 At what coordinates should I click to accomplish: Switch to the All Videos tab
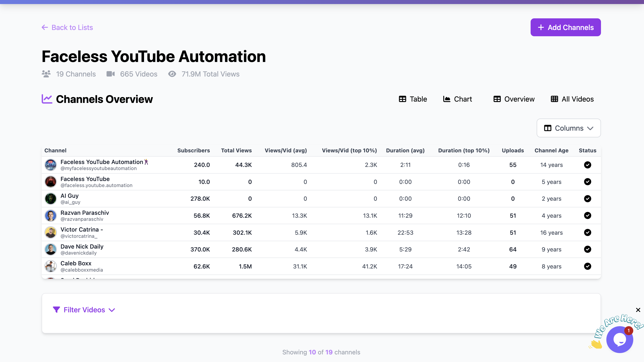[x=572, y=99]
